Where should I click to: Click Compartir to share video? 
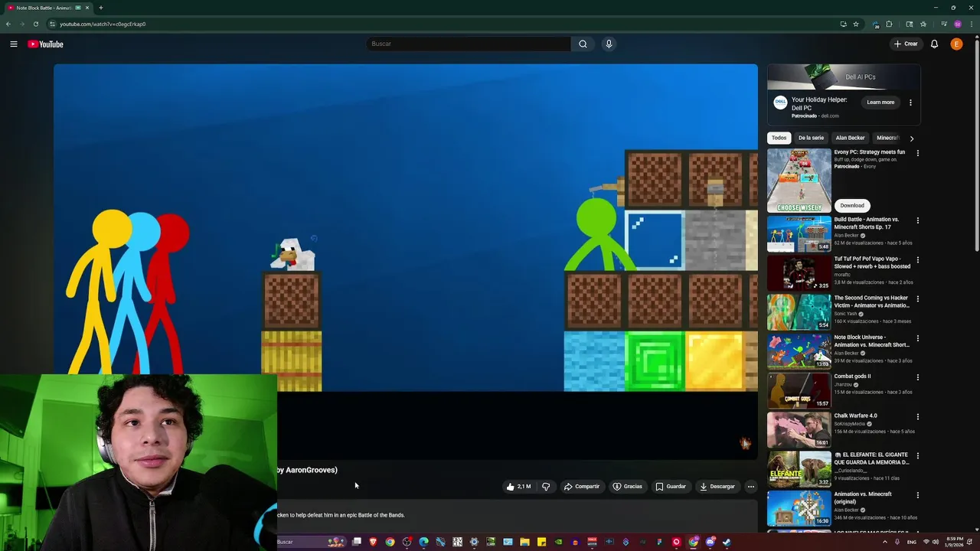(582, 487)
